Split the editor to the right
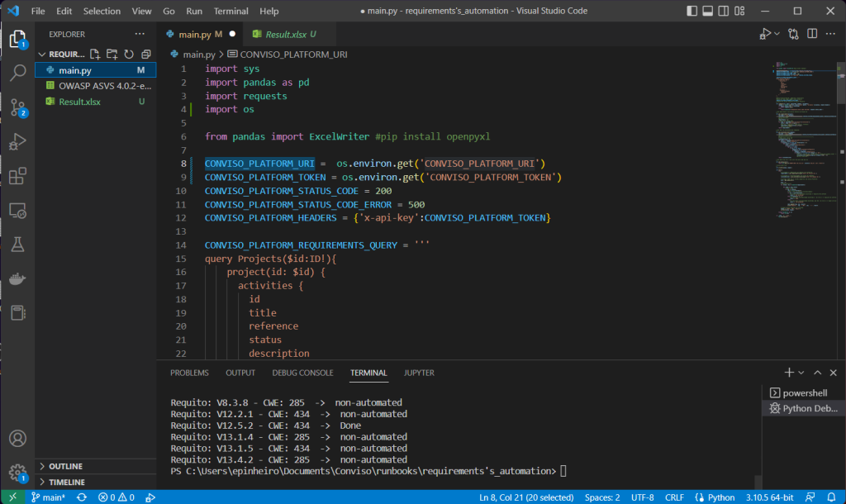Image resolution: width=846 pixels, height=504 pixels. [812, 34]
